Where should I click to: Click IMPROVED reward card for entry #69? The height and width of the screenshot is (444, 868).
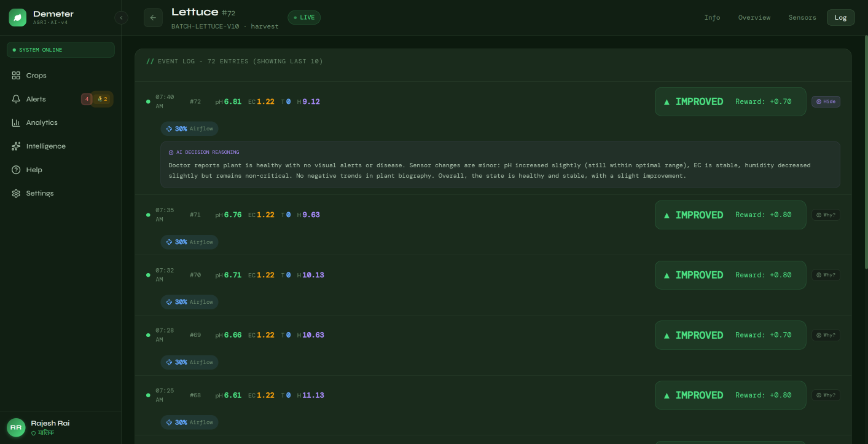point(730,335)
